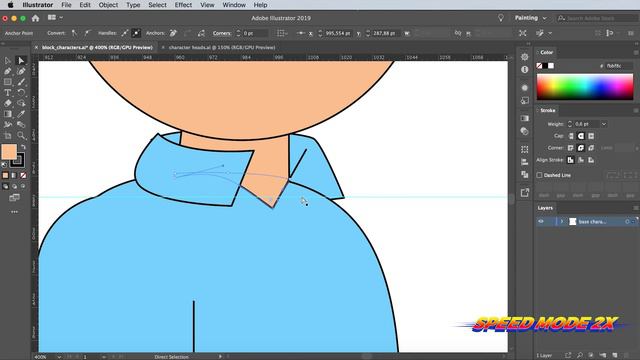Screen dimensions: 640x360
Task: Select the Zoom magnifier tool
Action: tap(21, 135)
